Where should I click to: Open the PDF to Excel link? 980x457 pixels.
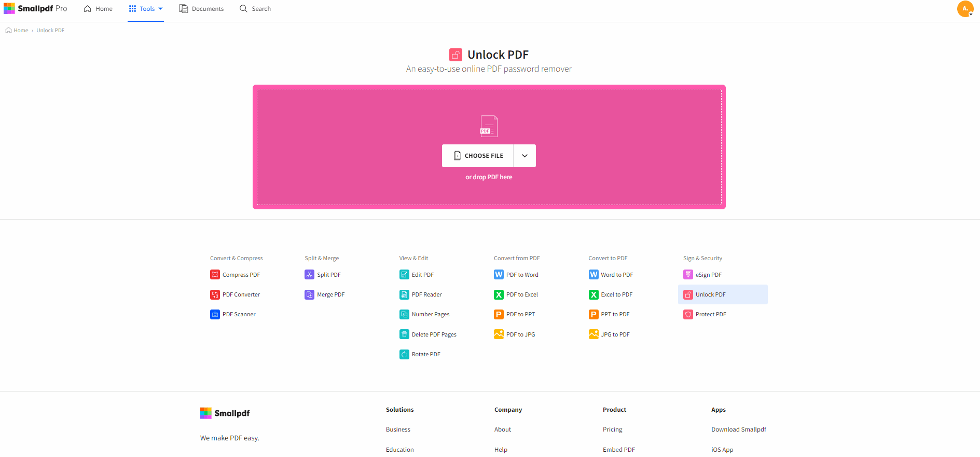(522, 294)
